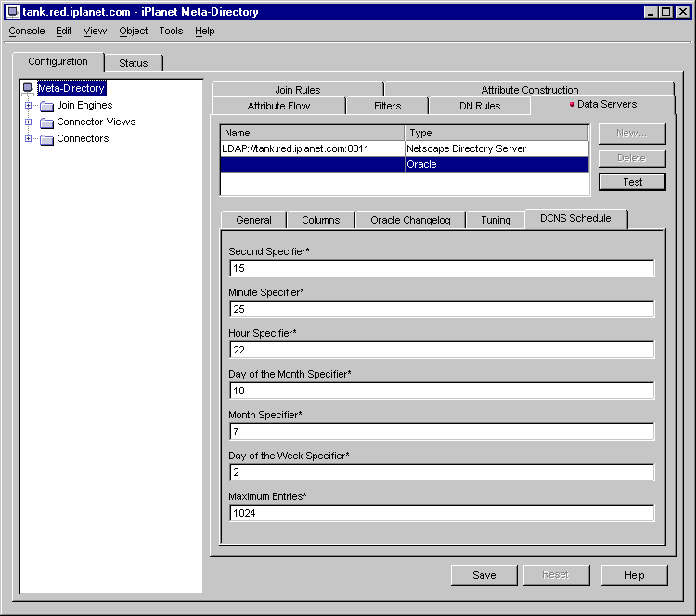The width and height of the screenshot is (696, 616).
Task: Click the Day of the Month Specifier field
Action: click(x=442, y=391)
